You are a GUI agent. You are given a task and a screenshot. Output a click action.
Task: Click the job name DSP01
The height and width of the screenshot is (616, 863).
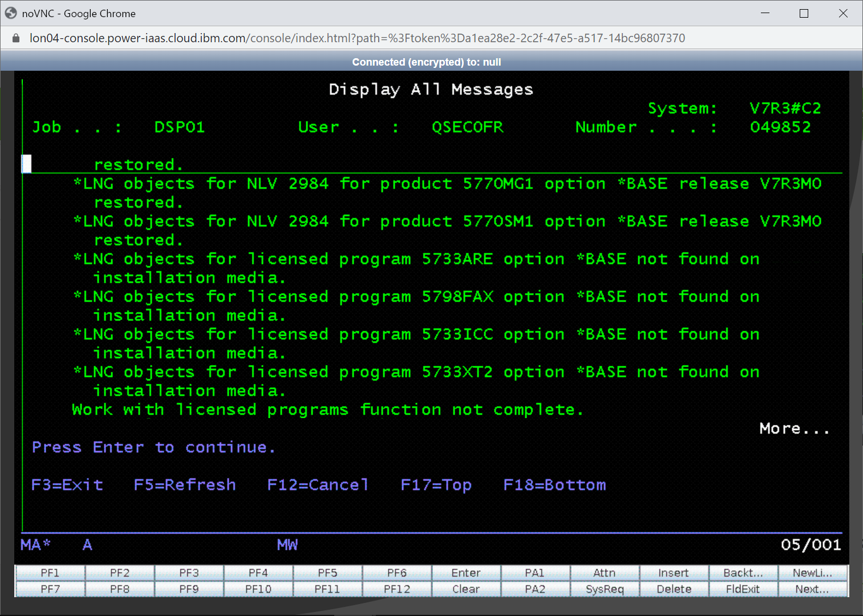[x=180, y=127]
